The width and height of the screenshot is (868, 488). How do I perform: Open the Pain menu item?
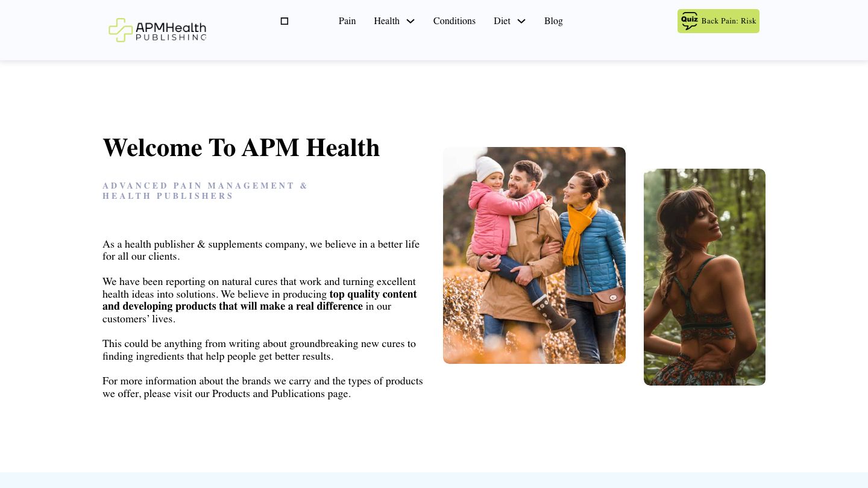[x=347, y=21]
